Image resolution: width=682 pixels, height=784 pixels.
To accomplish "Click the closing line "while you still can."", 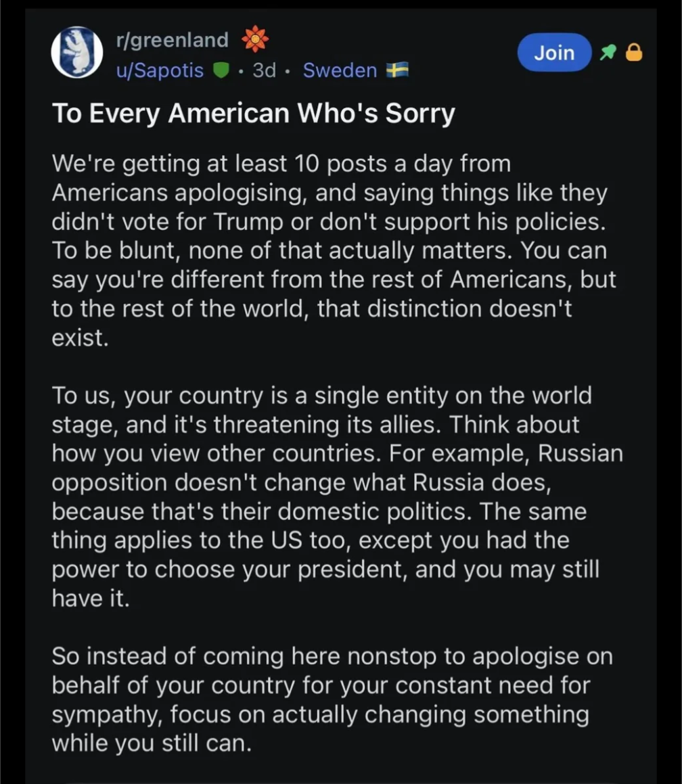I will (x=152, y=743).
